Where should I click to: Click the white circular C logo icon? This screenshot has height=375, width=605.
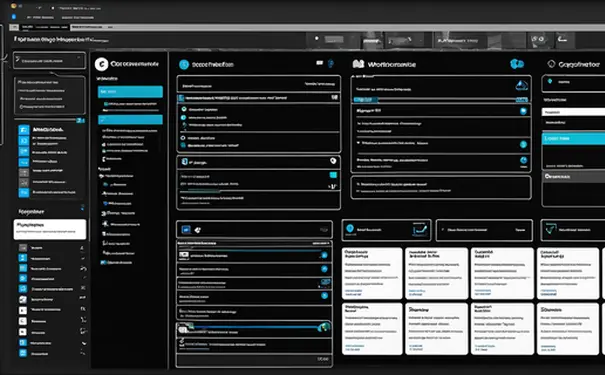(101, 64)
